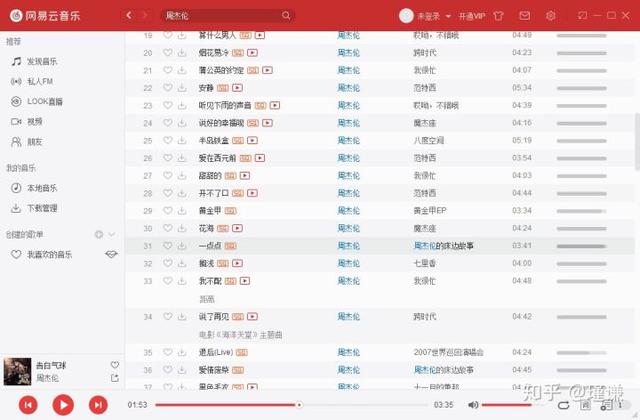This screenshot has width=640, height=420.
Task: Click 开通VIP button
Action: coord(472,16)
